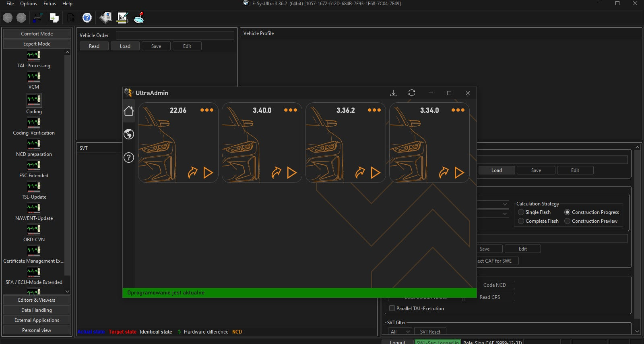Image resolution: width=644 pixels, height=344 pixels.
Task: Select Complete Flash calculation strategy
Action: point(521,221)
